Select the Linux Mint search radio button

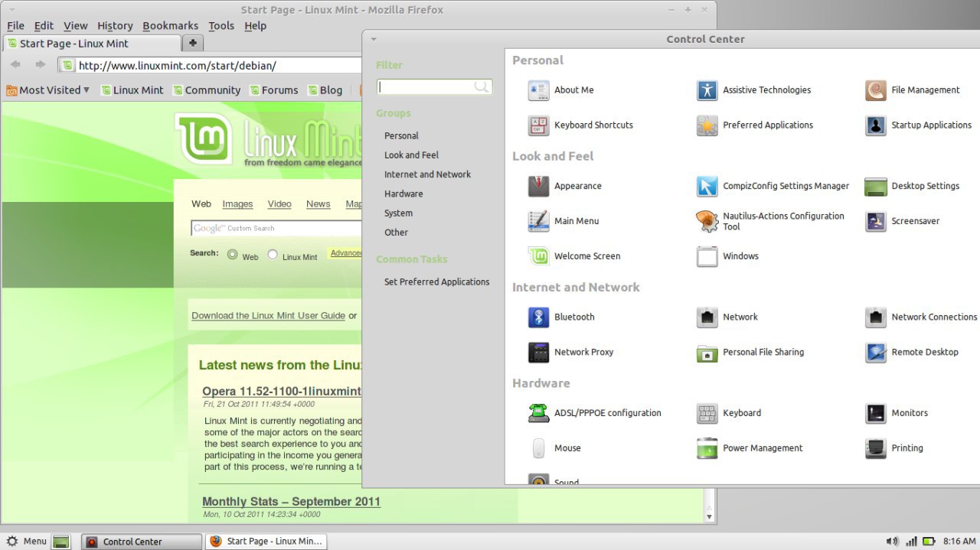pos(273,255)
